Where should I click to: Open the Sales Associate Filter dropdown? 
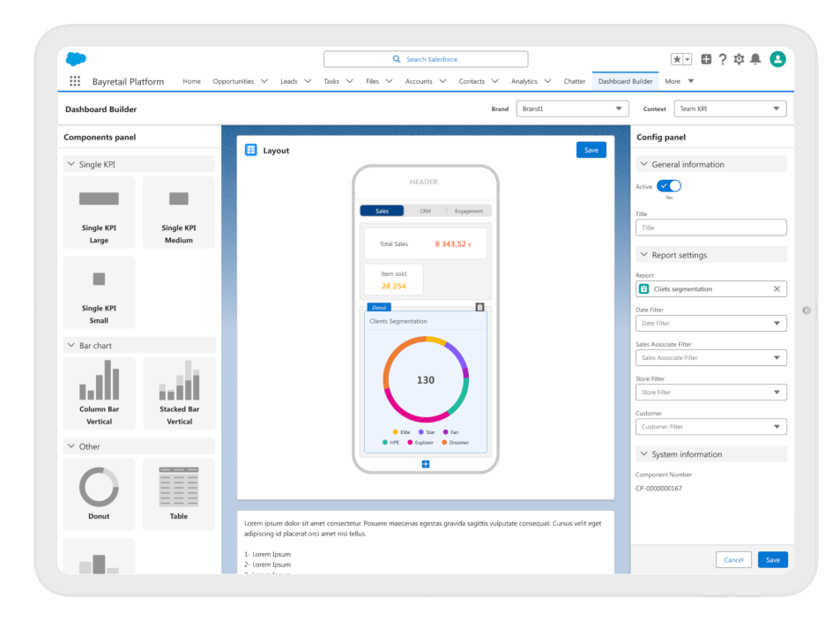pos(711,357)
